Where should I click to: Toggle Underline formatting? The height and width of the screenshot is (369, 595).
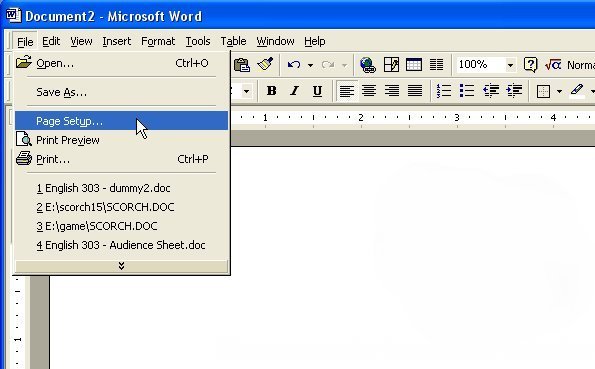[x=317, y=91]
